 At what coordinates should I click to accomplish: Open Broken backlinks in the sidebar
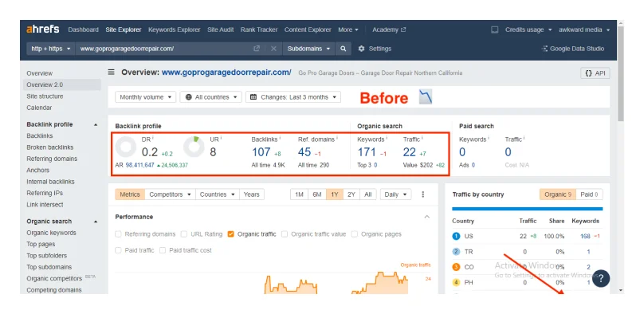[49, 147]
